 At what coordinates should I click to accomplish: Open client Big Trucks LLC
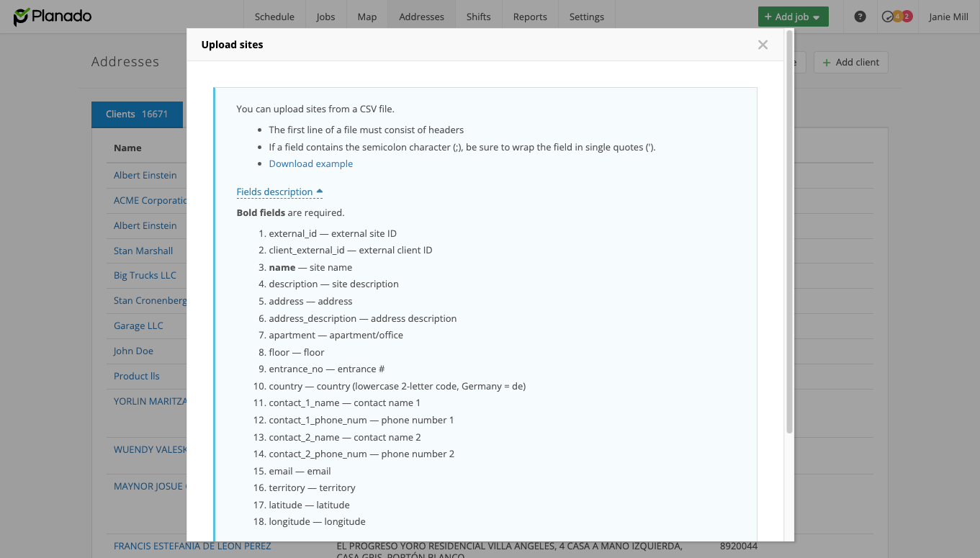coord(145,275)
